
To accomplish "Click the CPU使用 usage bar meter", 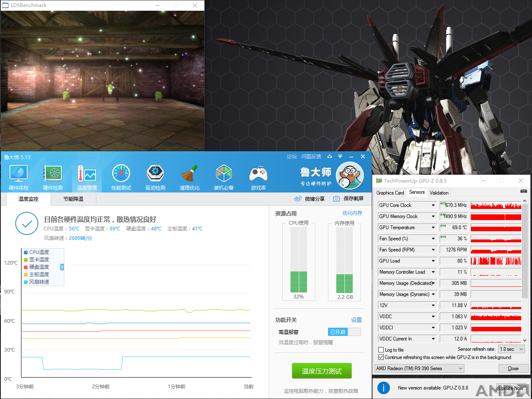I will point(299,260).
